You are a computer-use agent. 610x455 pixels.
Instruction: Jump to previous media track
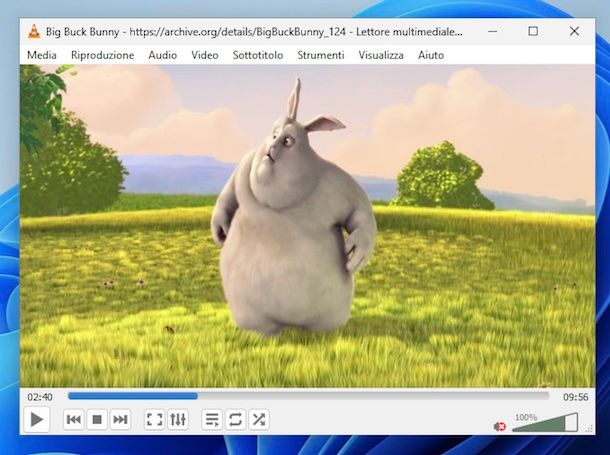point(74,420)
